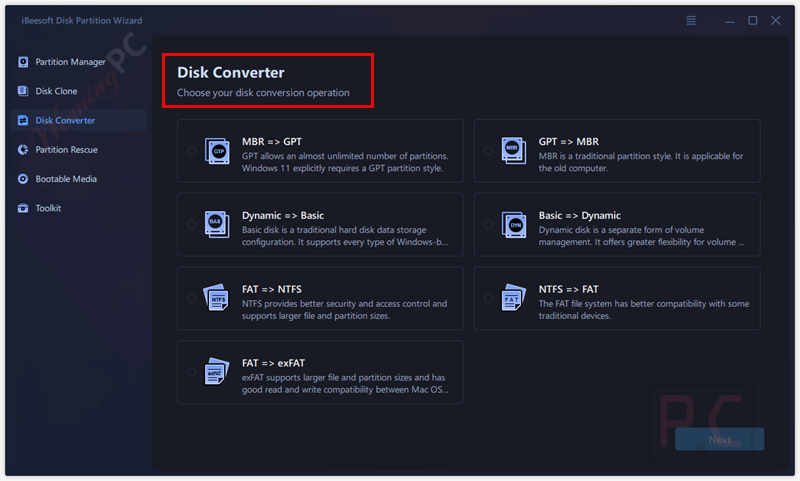
Task: Click the FAT to exFAT file icon
Action: pyautogui.click(x=216, y=371)
